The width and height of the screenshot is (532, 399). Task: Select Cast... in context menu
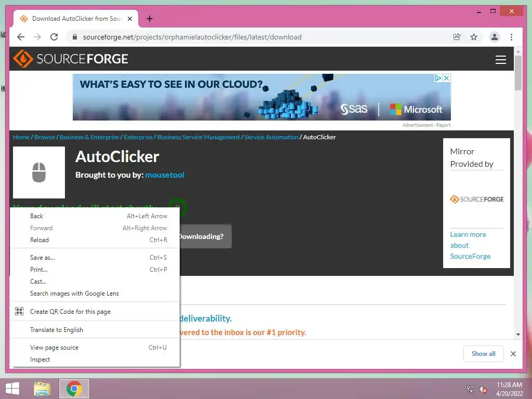(x=95, y=282)
